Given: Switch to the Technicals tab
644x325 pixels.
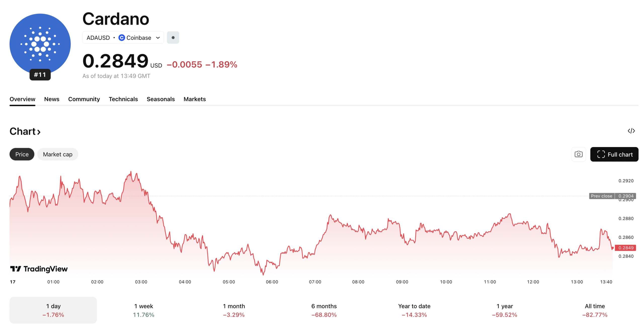Looking at the screenshot, I should 123,99.
